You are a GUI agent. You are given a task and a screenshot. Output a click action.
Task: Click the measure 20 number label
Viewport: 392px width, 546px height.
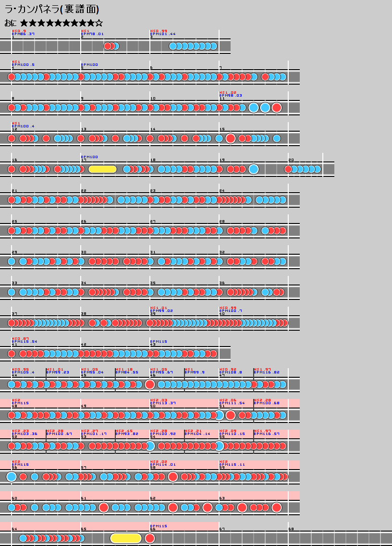click(291, 160)
